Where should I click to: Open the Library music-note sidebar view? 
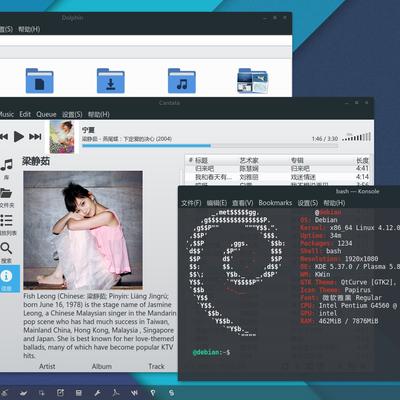point(7,169)
